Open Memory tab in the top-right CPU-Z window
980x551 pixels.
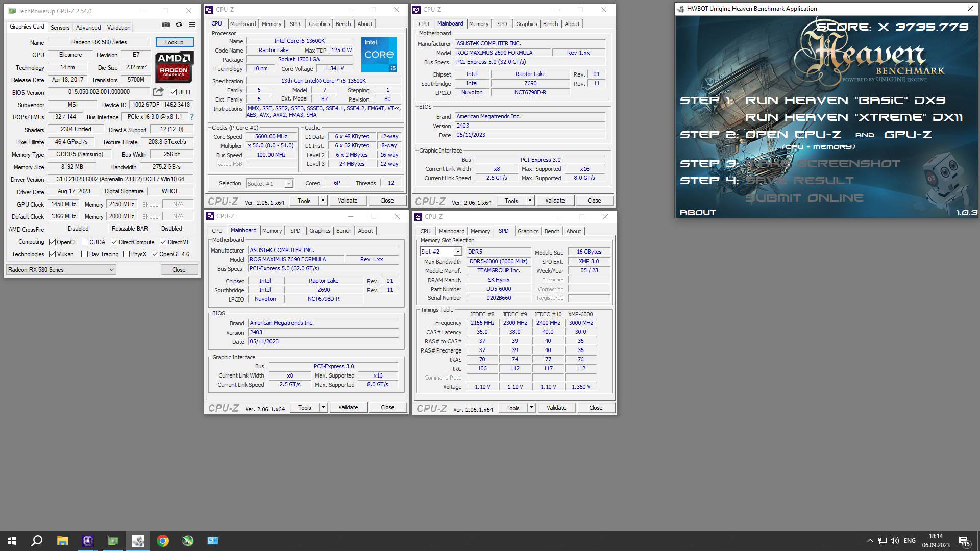click(479, 24)
